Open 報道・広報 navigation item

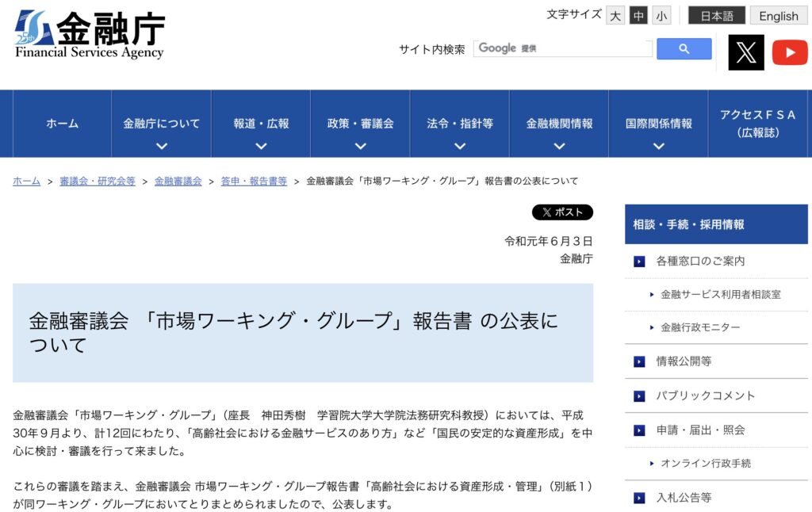pos(261,124)
